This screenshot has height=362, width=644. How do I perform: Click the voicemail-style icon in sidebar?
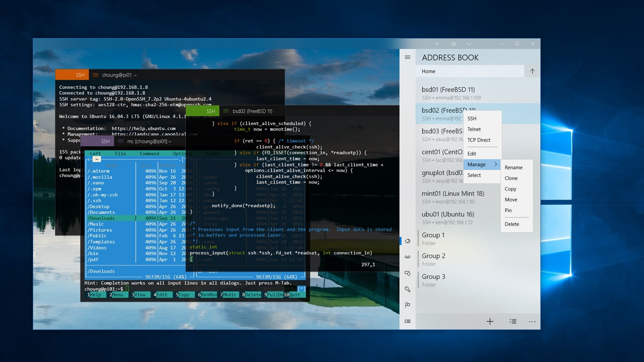pyautogui.click(x=407, y=257)
